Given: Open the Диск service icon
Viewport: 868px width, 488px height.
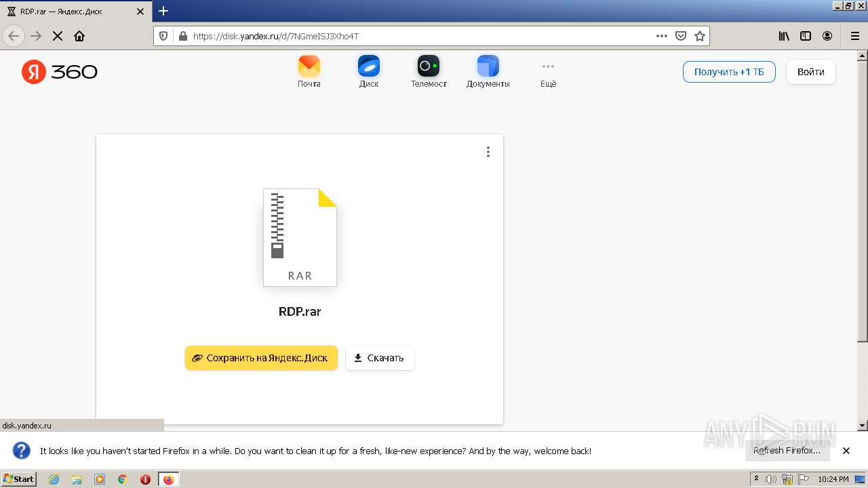Looking at the screenshot, I should click(x=369, y=72).
